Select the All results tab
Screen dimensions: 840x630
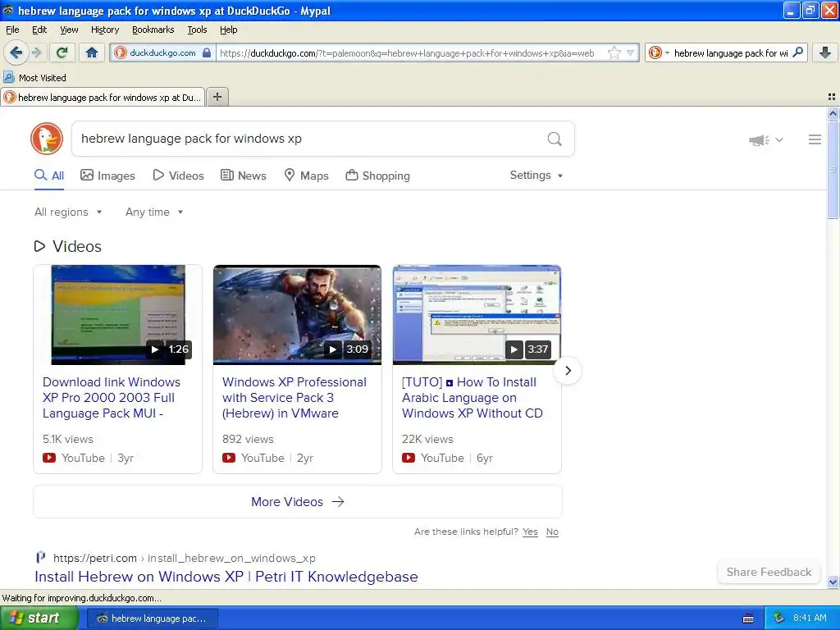coord(49,176)
